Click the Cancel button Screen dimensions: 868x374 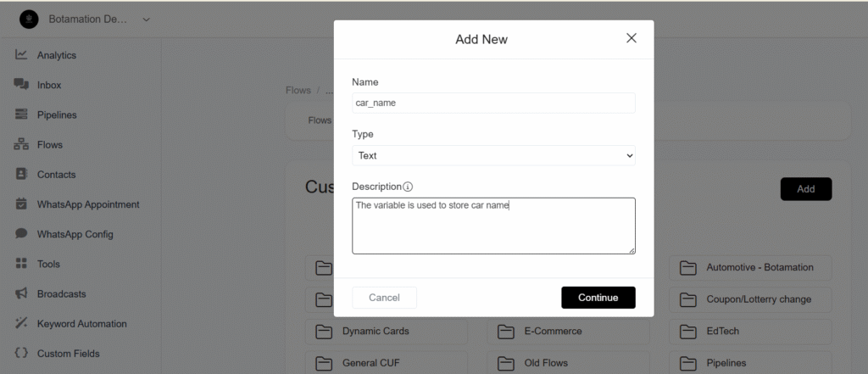384,298
